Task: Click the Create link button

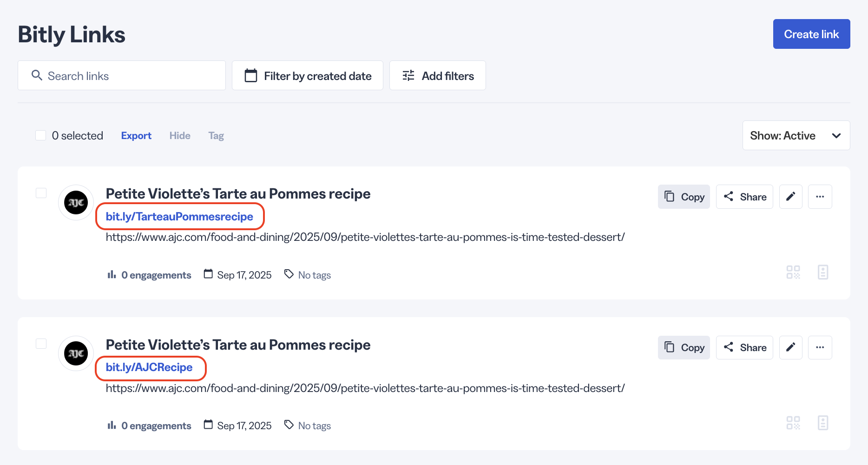Action: (x=811, y=33)
